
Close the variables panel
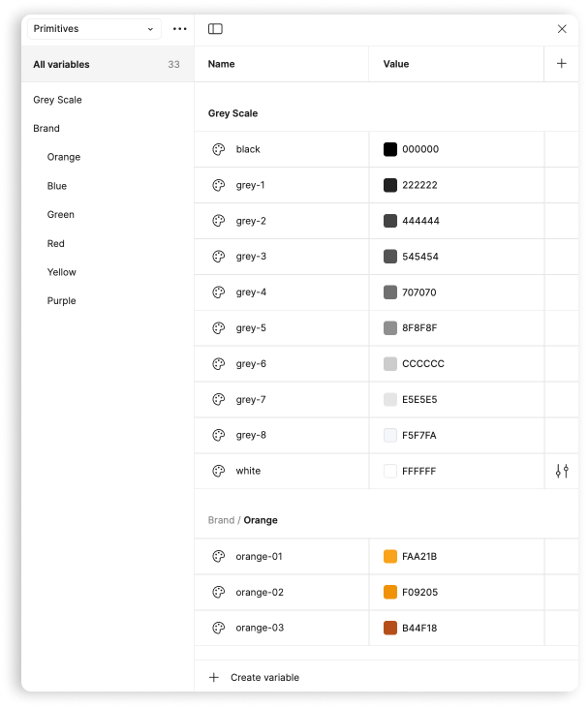[x=562, y=29]
